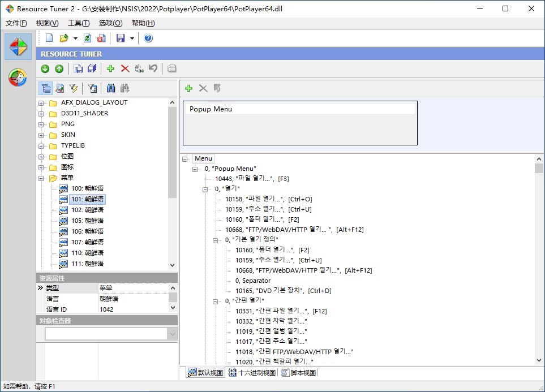
Task: Click the menu tree vertical scrollbar down arrow
Action: pos(539,360)
